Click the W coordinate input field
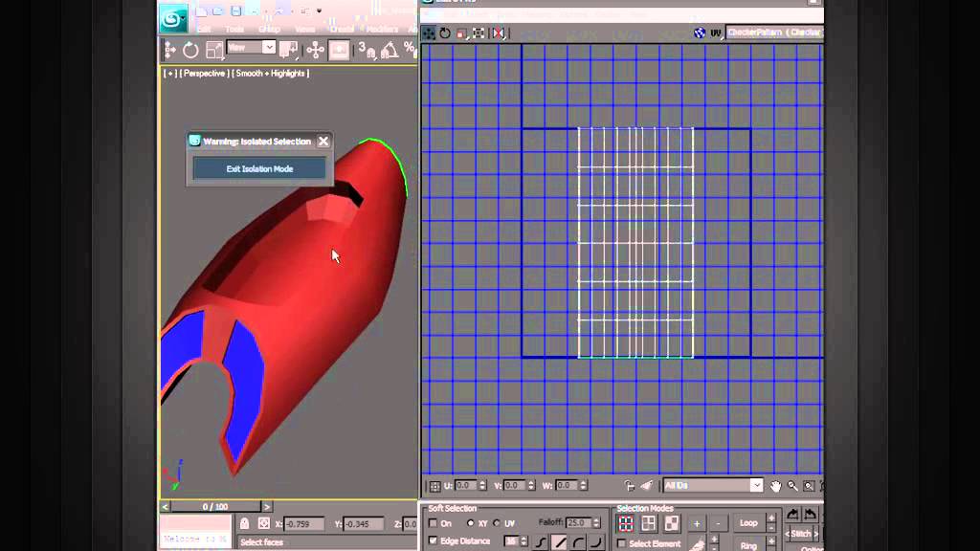 567,485
